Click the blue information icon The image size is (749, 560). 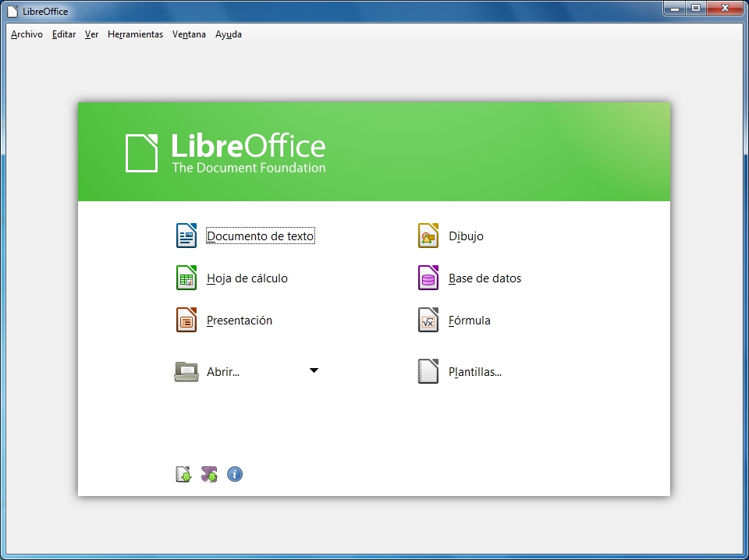[x=235, y=474]
